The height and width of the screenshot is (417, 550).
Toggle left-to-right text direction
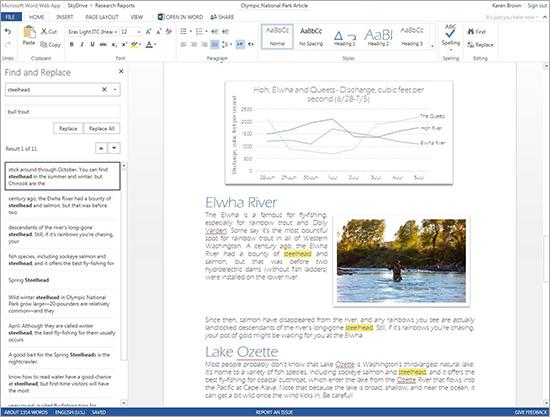pyautogui.click(x=240, y=45)
